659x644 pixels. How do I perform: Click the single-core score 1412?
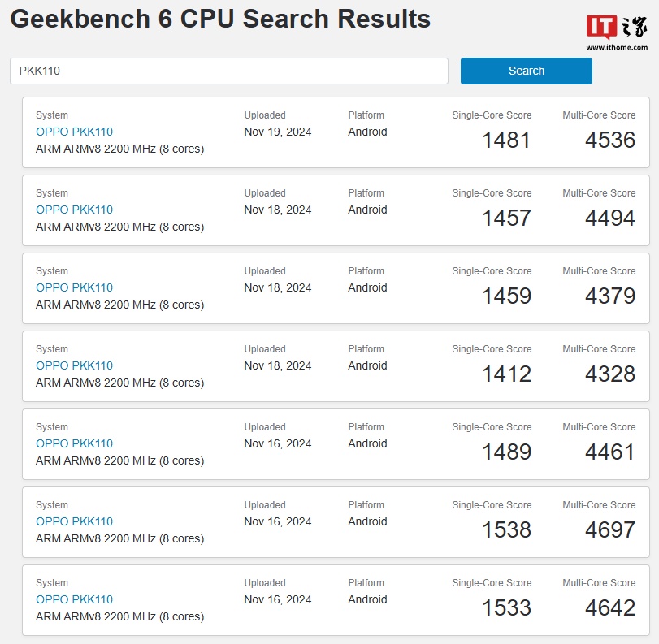(506, 374)
